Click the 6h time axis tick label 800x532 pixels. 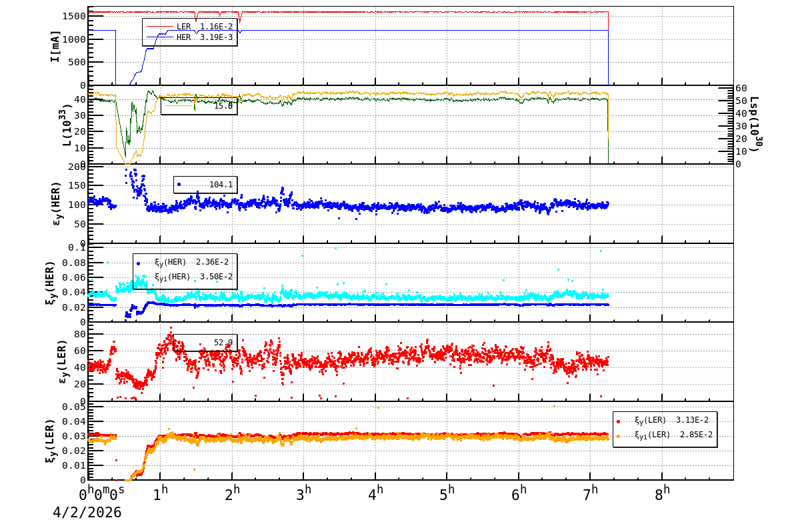[519, 494]
